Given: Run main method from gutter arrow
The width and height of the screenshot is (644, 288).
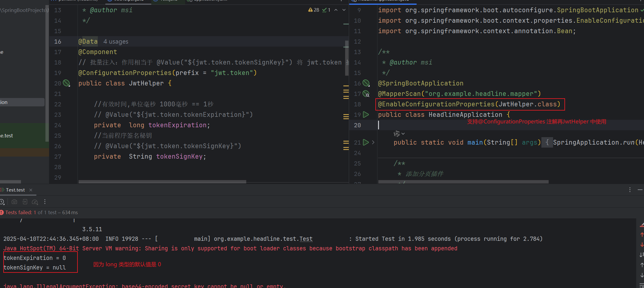Looking at the screenshot, I should (x=366, y=143).
